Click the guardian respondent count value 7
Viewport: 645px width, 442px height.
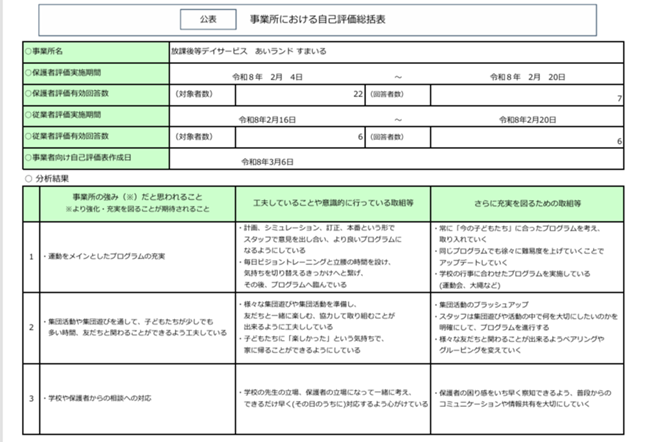620,98
